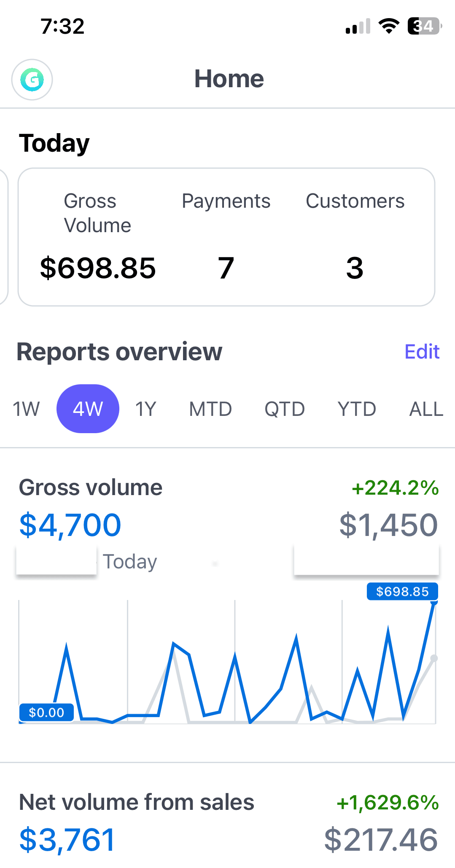Open today's Gross Volume $698.85 figure
This screenshot has height=868, width=455.
click(x=98, y=268)
